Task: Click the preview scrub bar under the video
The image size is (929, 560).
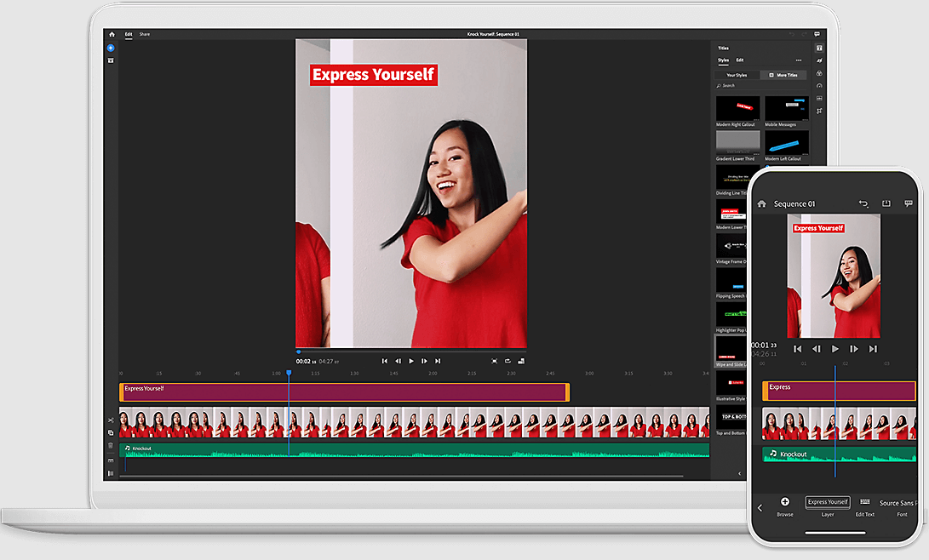Action: pos(410,351)
